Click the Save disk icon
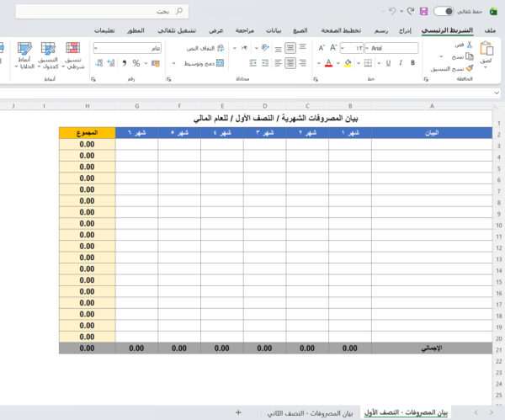 [x=423, y=12]
